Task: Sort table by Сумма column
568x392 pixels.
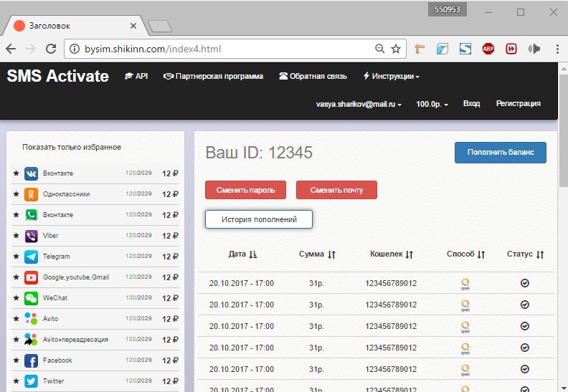Action: (x=317, y=254)
